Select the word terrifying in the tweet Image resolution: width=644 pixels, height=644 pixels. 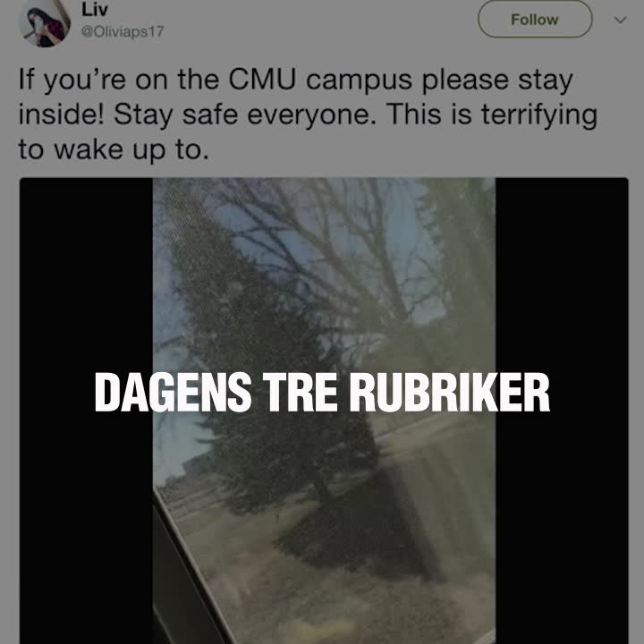[539, 115]
